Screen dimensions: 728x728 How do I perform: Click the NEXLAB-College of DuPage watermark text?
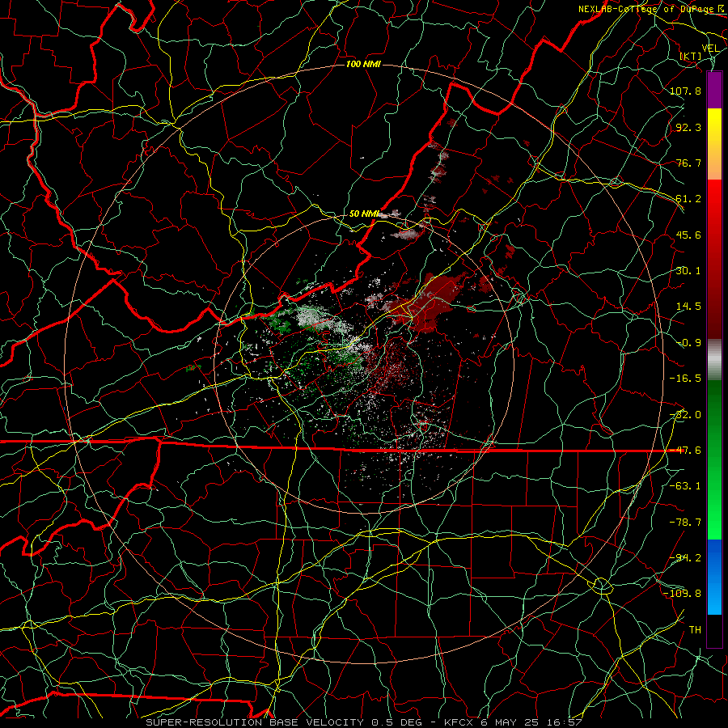[647, 9]
